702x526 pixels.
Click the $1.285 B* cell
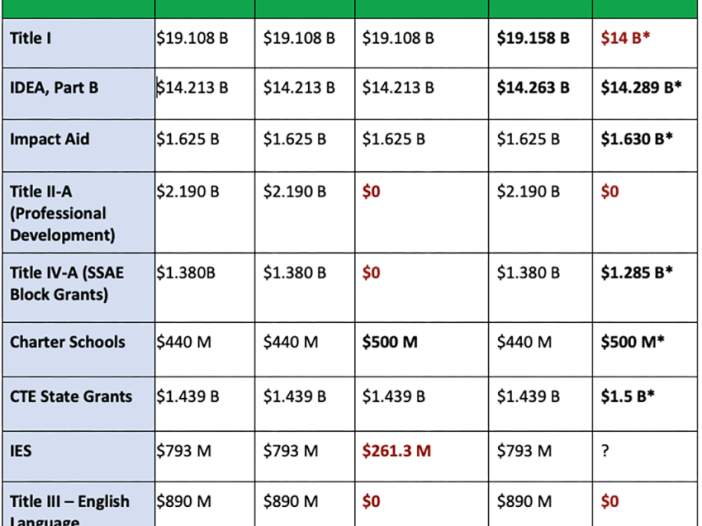pyautogui.click(x=636, y=272)
